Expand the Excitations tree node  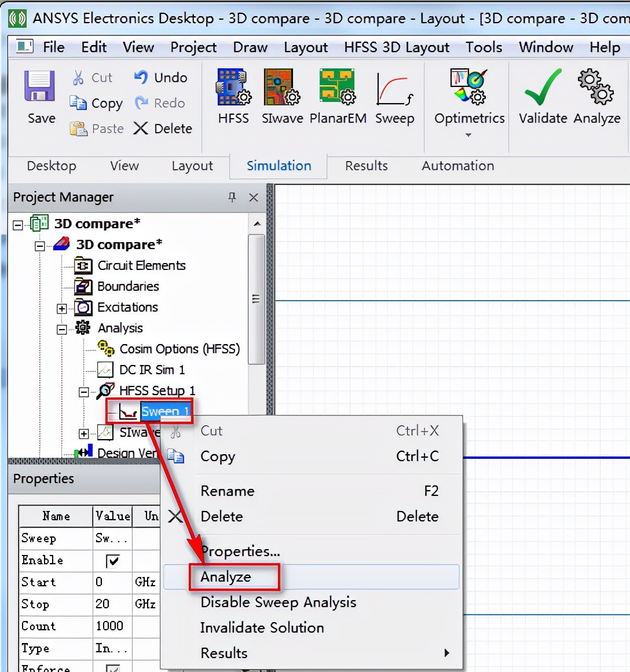click(x=62, y=308)
